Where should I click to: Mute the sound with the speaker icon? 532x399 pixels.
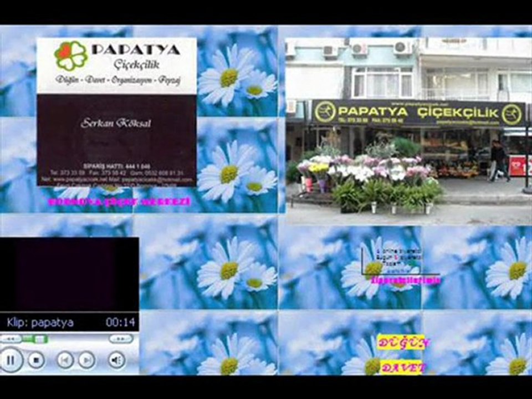(116, 360)
